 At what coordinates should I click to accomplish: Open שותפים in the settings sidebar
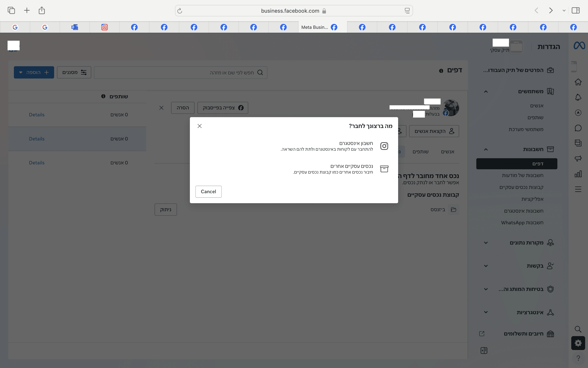click(535, 118)
